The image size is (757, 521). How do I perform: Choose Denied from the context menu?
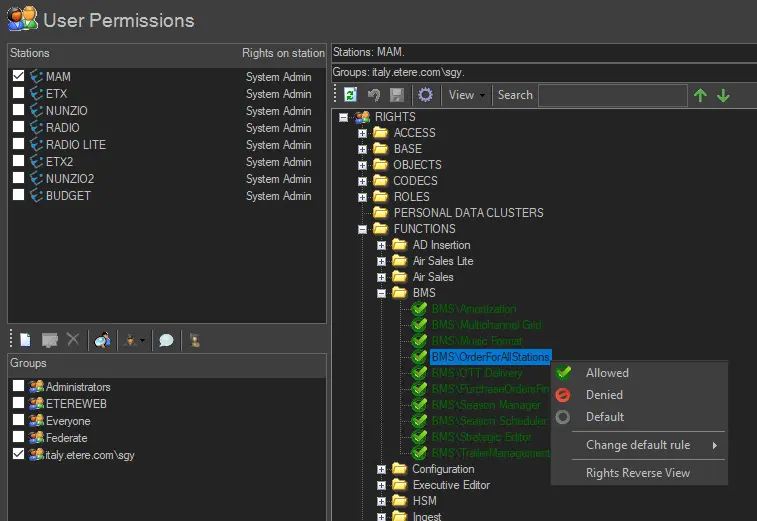coord(604,395)
